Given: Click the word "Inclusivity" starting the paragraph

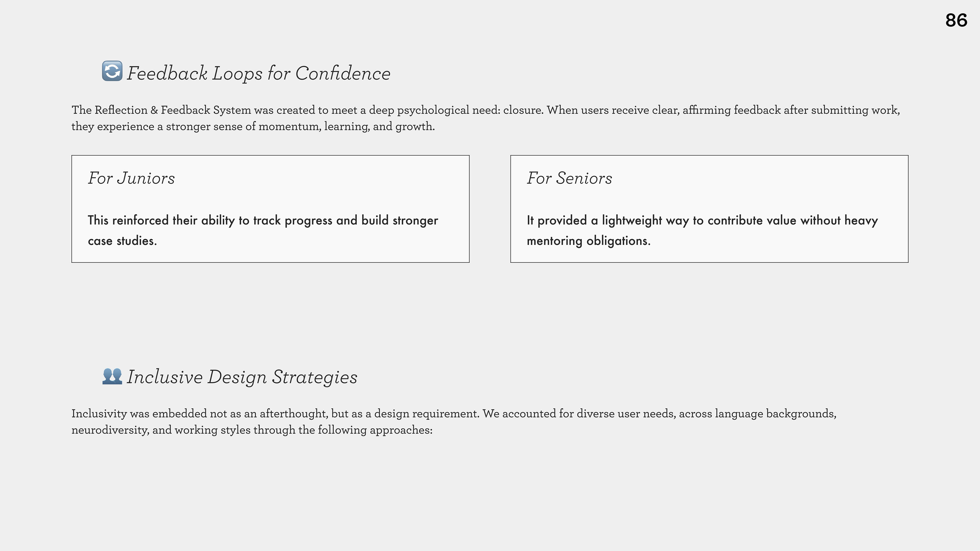Looking at the screenshot, I should (x=99, y=414).
